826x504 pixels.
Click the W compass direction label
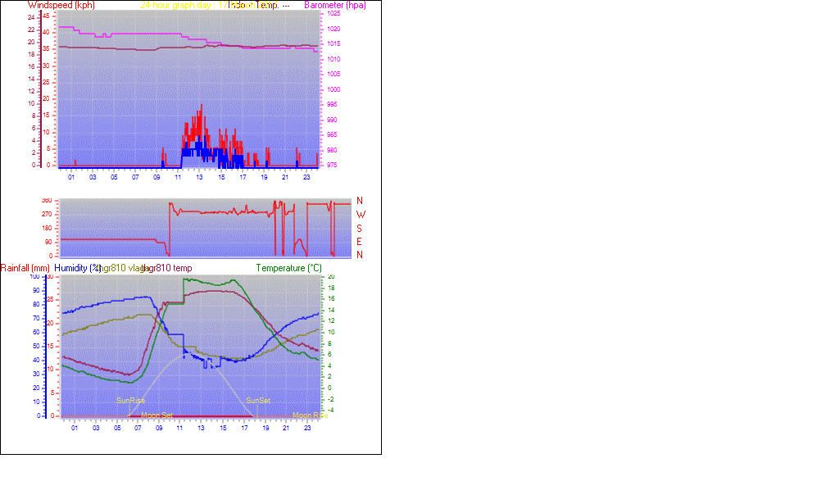click(360, 215)
